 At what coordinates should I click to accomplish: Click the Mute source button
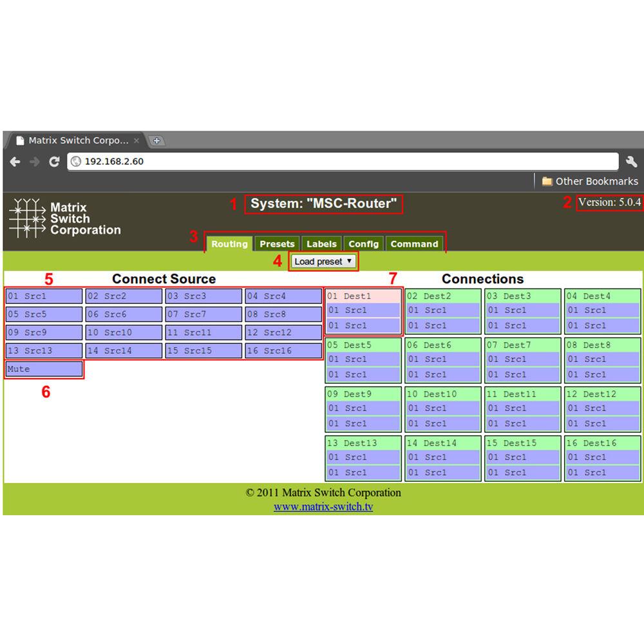(x=44, y=369)
